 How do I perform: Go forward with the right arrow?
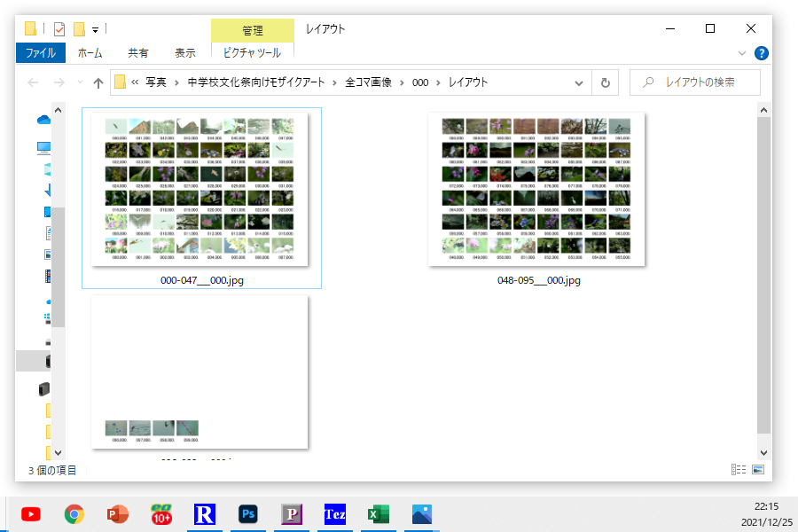(59, 82)
